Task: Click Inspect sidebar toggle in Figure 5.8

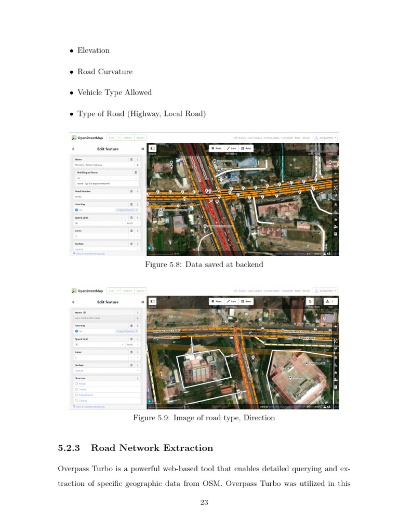Action: coord(152,148)
